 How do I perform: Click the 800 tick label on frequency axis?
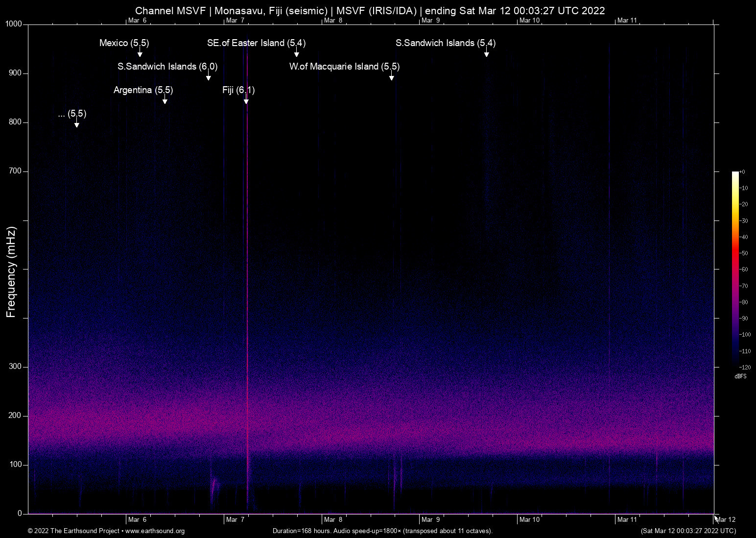(16, 122)
